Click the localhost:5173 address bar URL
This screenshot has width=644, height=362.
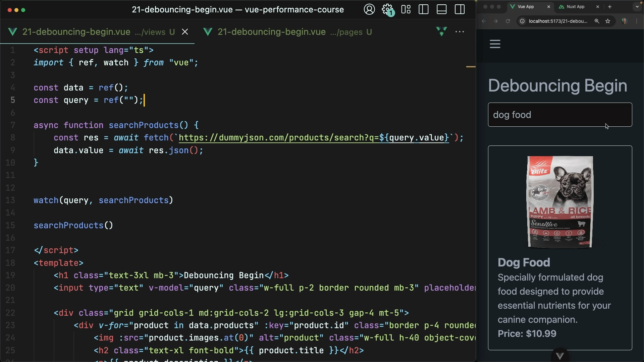(558, 21)
